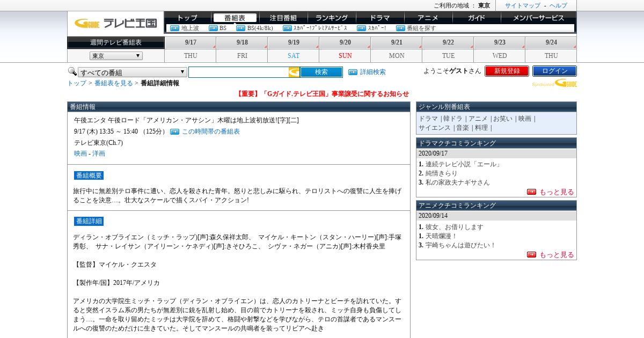
Task: Open the ランキング tab
Action: (x=332, y=18)
